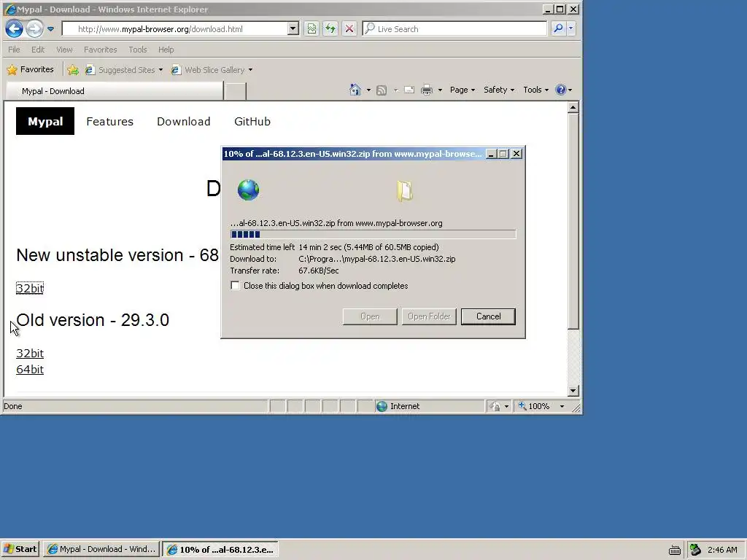Open the Tools menu in menu bar
Screen dimensions: 747x560
tap(138, 50)
